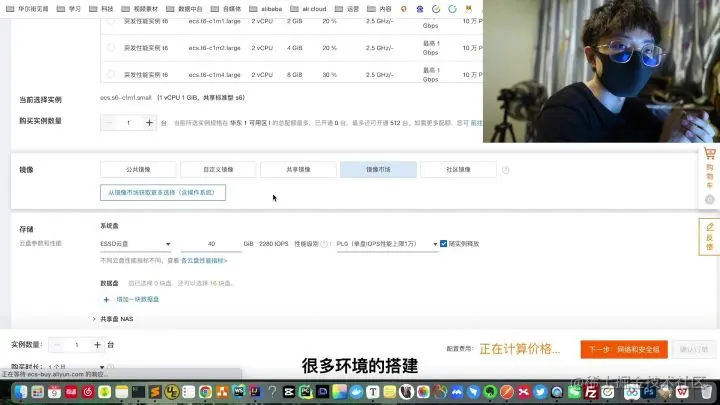
Task: Select the ecs.t6-c1m2.large instance radio
Action: click(111, 48)
